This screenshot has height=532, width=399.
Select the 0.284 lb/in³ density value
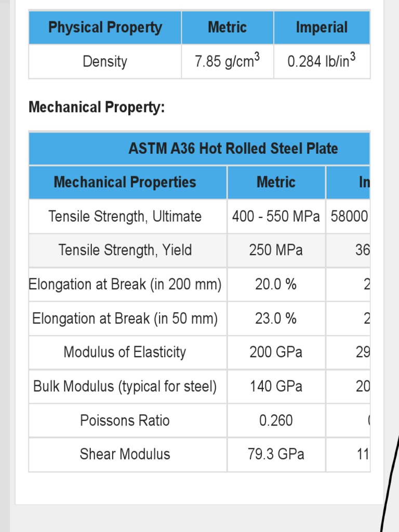coord(322,61)
